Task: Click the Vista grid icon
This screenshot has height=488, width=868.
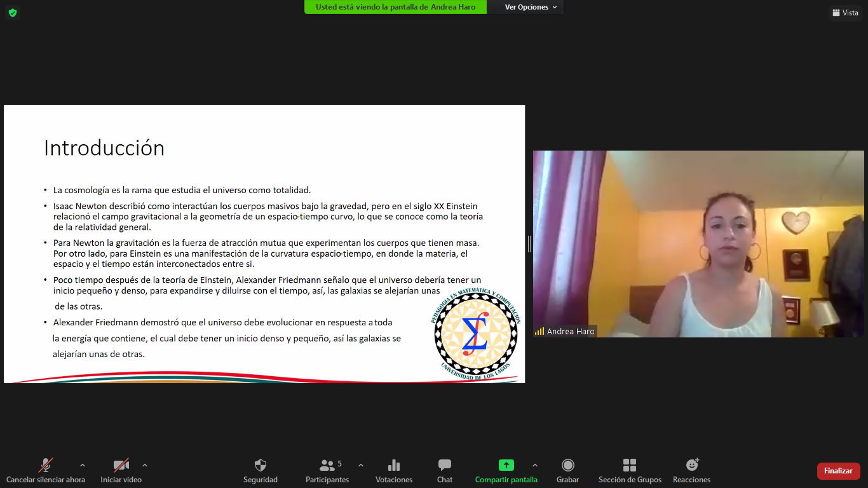Action: coord(836,13)
